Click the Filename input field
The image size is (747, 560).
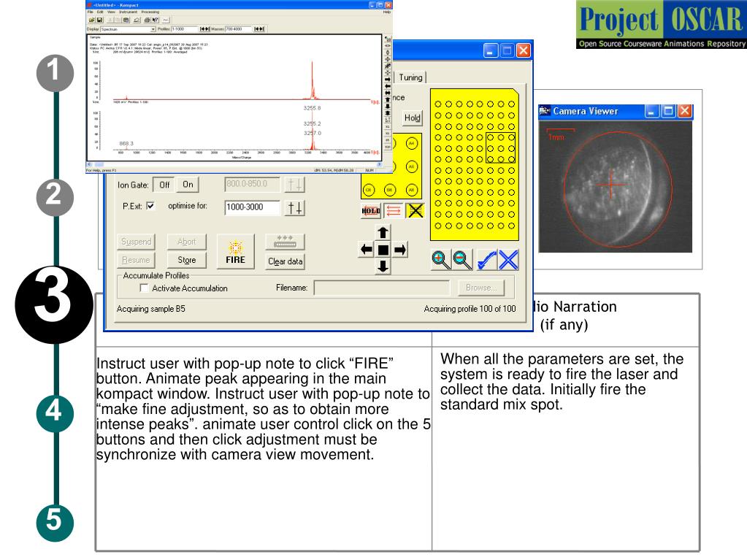[x=382, y=288]
